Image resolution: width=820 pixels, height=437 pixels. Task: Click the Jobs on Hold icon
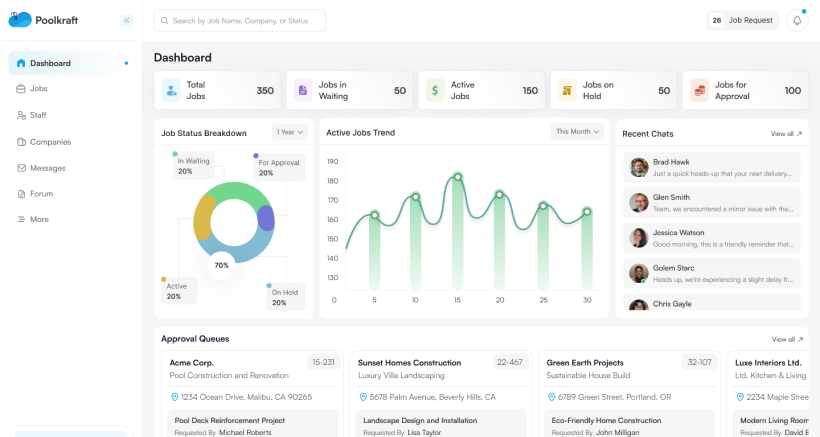tap(567, 91)
